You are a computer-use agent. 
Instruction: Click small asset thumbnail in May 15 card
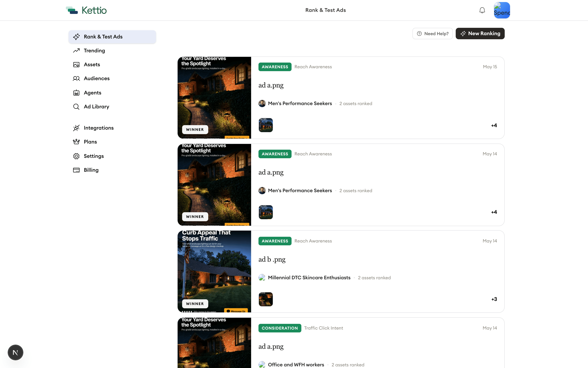[266, 125]
